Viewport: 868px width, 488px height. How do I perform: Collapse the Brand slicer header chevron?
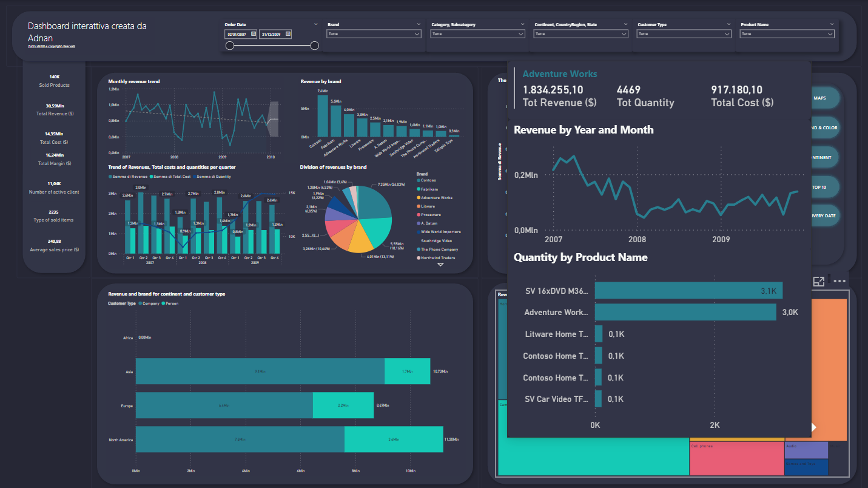point(419,24)
